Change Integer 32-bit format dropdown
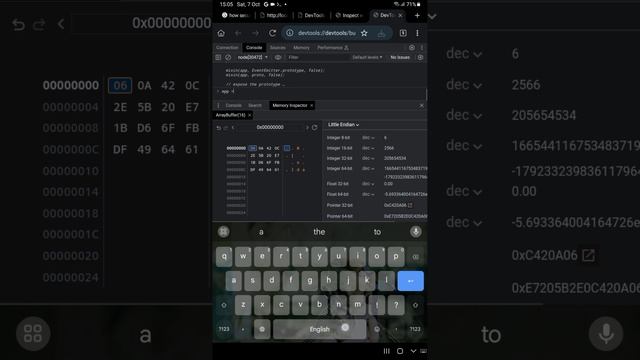This screenshot has height=360, width=640. [368, 158]
